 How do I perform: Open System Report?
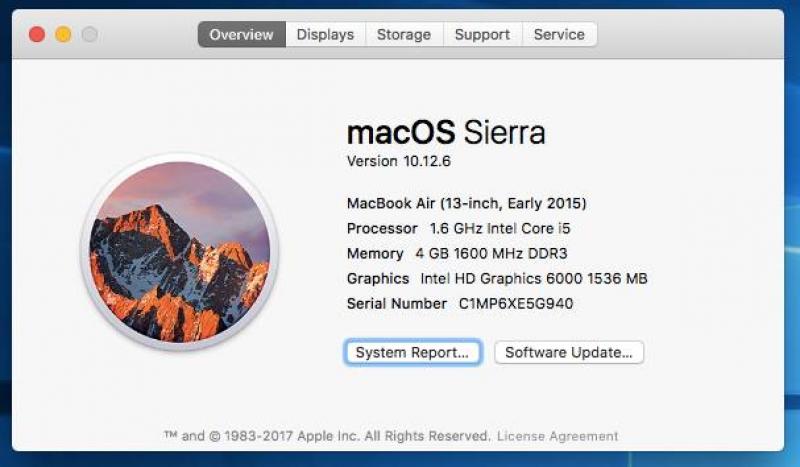tap(412, 353)
